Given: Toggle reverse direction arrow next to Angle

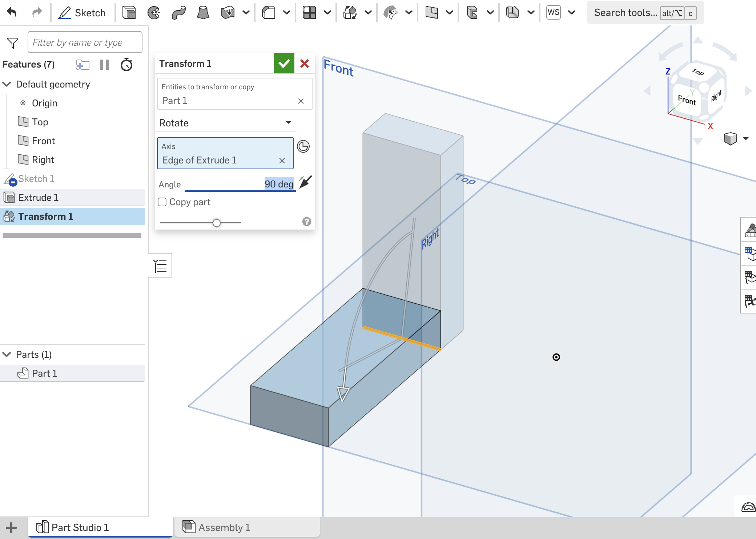Looking at the screenshot, I should point(305,182).
